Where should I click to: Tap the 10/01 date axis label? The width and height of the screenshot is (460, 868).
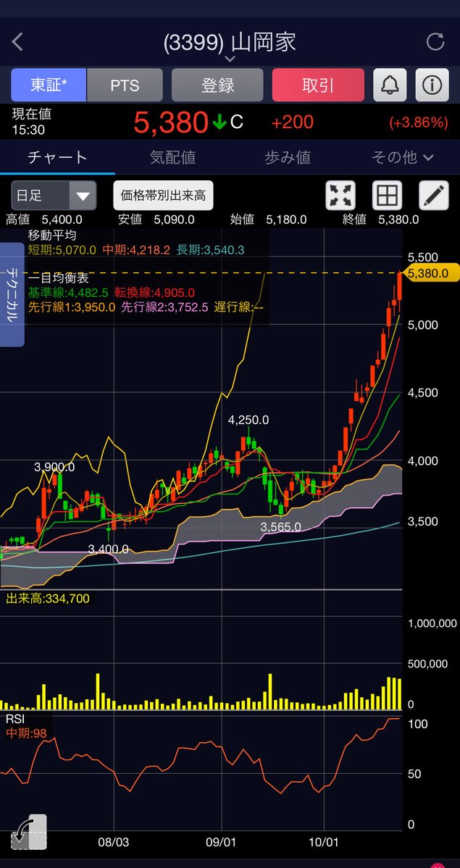[324, 842]
